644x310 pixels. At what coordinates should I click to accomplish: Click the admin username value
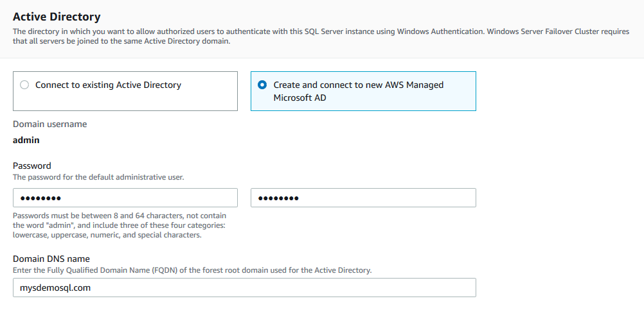point(26,139)
